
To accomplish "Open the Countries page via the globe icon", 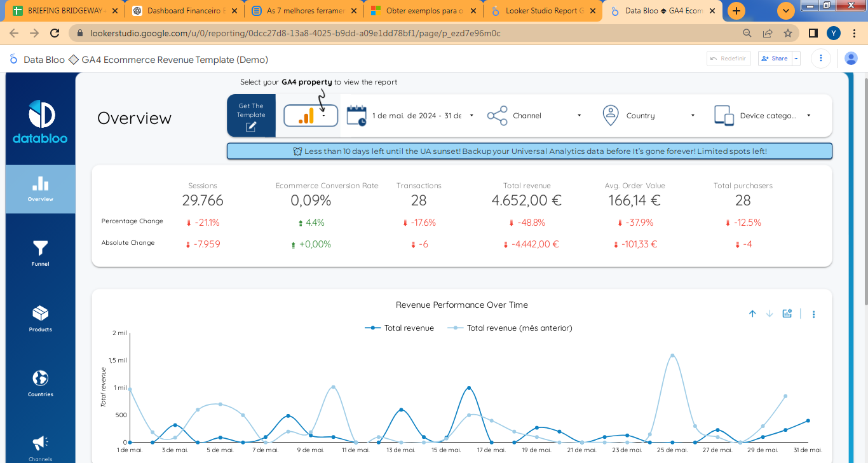I will [x=40, y=382].
